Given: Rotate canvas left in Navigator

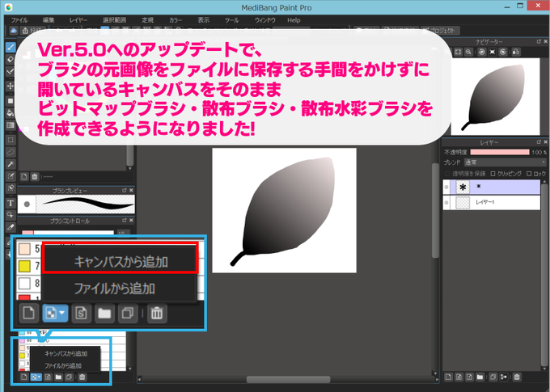Looking at the screenshot, I should 482,52.
